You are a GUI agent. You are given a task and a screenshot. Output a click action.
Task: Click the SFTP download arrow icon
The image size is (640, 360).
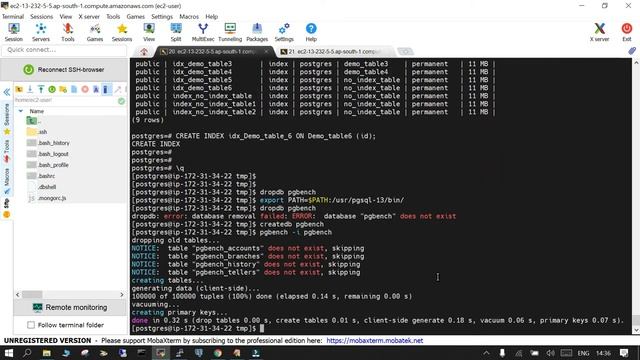[x=30, y=89]
